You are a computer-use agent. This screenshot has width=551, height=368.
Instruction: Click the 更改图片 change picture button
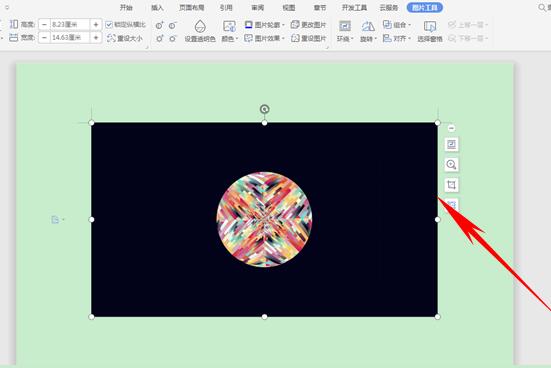pos(309,25)
